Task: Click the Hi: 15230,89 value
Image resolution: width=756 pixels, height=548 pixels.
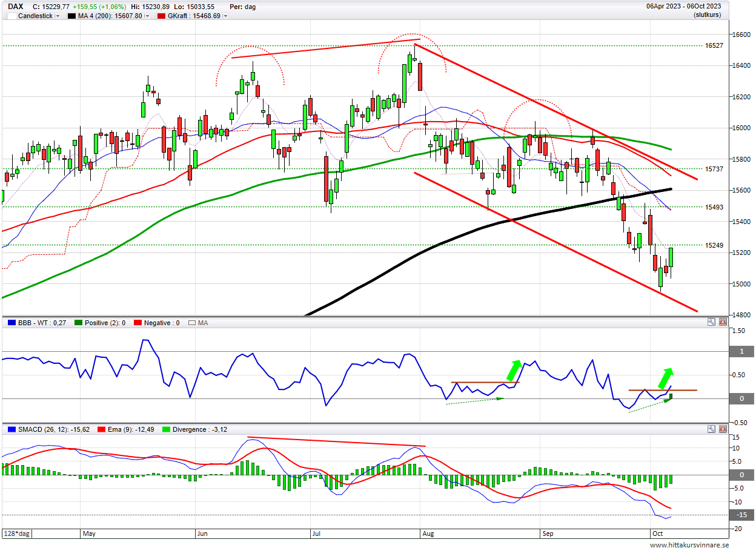Action: point(150,7)
